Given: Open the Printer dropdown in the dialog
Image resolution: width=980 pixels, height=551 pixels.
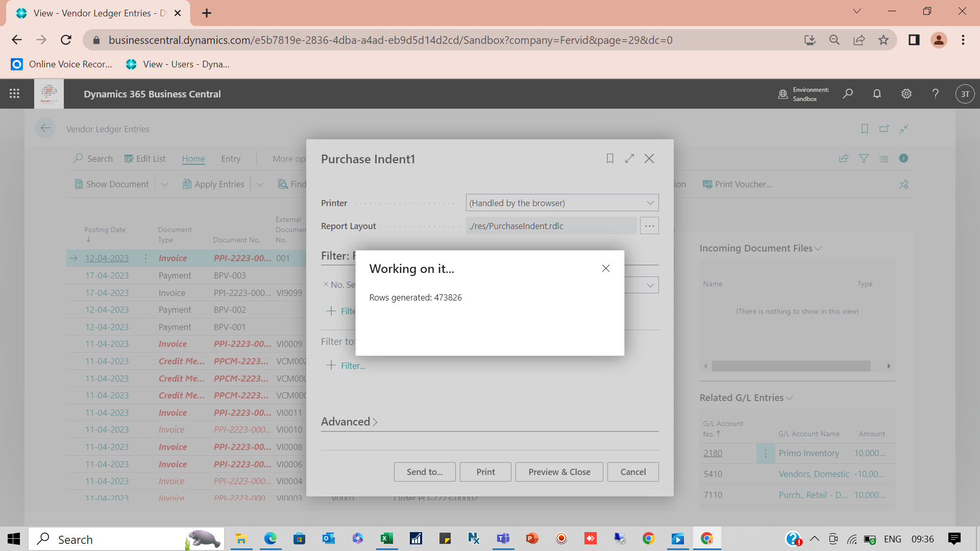Looking at the screenshot, I should coord(650,203).
